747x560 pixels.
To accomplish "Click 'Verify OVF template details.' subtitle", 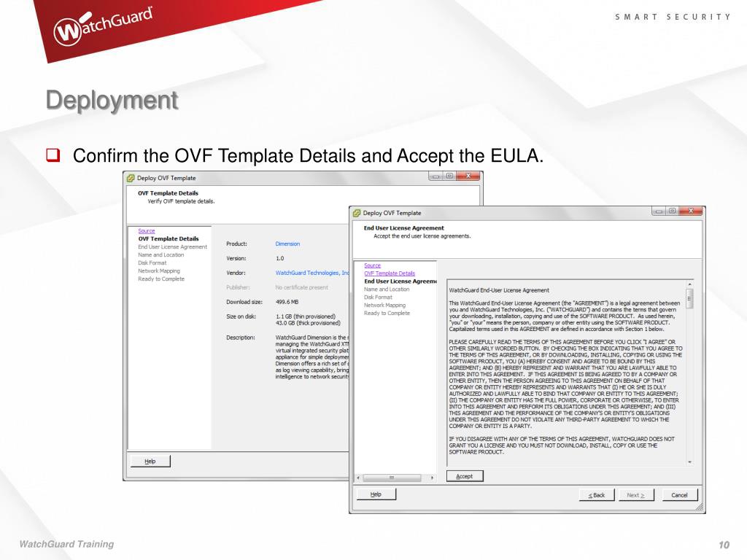I will pyautogui.click(x=181, y=201).
